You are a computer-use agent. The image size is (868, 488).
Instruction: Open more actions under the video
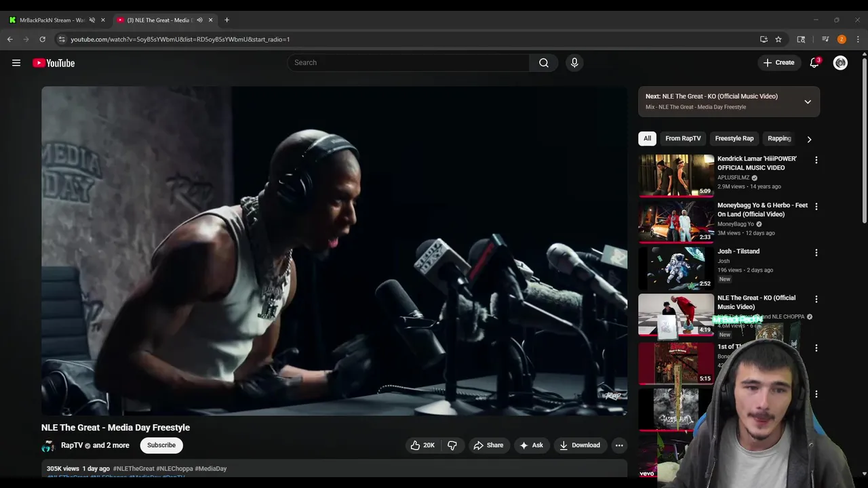pos(619,445)
